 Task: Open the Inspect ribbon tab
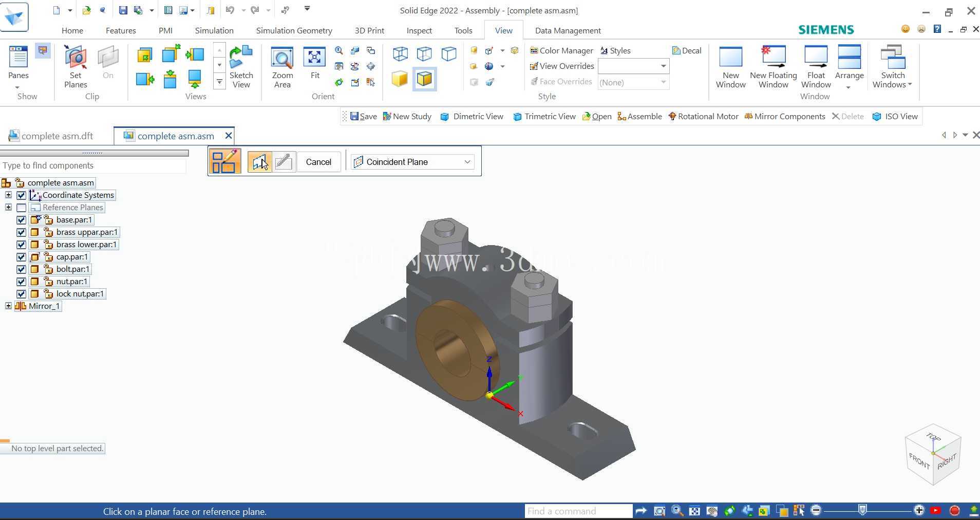coord(419,30)
